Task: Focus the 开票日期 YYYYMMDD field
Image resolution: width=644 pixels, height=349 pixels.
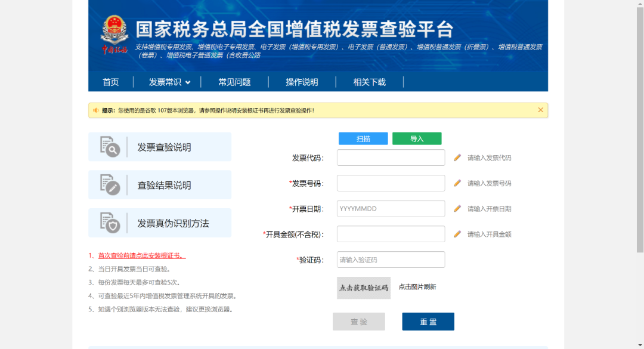Action: coord(391,208)
